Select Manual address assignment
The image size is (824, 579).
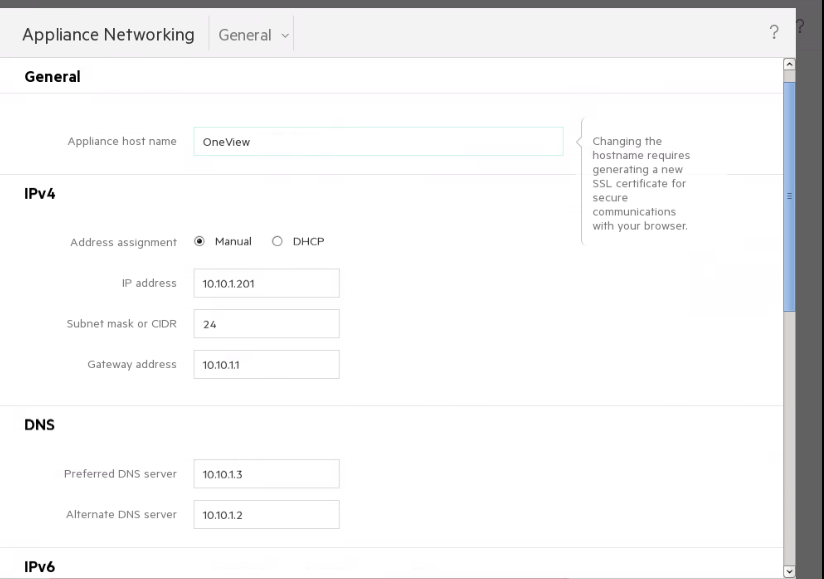(x=200, y=242)
